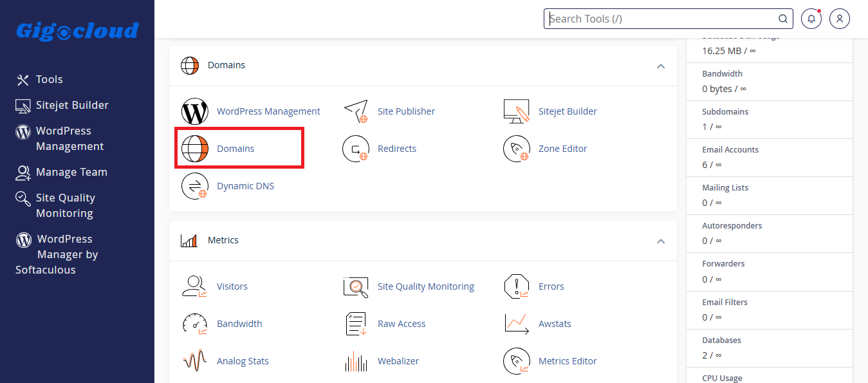Open the Site Publisher link
Viewport: 868px width, 383px height.
[x=406, y=111]
